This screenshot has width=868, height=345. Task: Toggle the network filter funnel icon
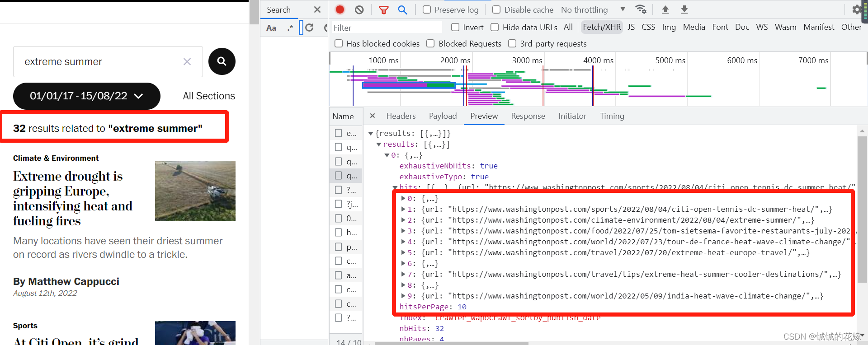click(x=383, y=9)
